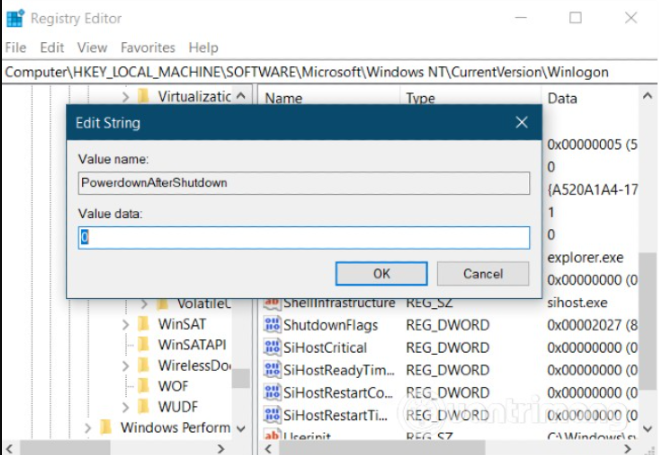Screen dimensions: 661x455
Task: Click the tree pane vertical scrollbar thumb
Action: coord(240,378)
